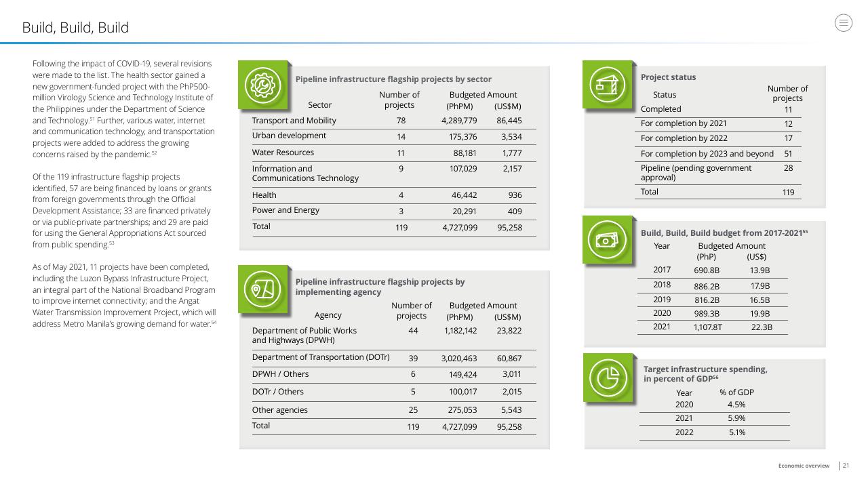Click the 'Urban development' sector row
868x488 pixels.
pos(393,136)
